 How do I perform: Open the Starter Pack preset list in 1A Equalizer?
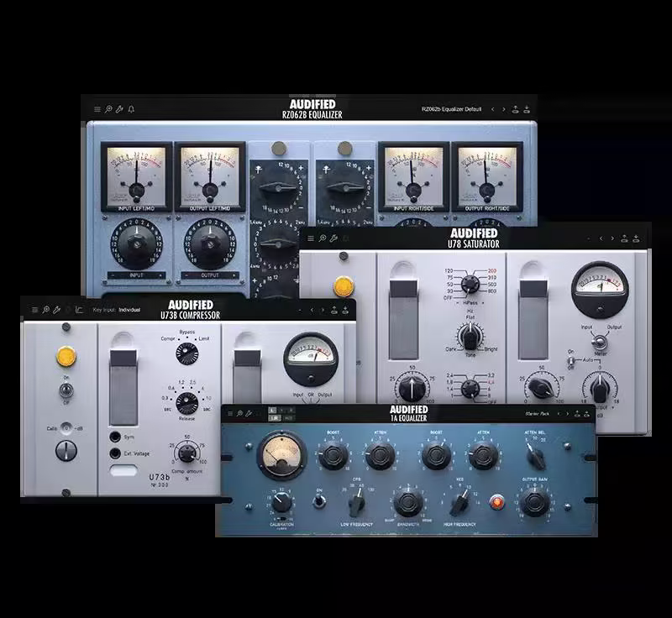(538, 414)
